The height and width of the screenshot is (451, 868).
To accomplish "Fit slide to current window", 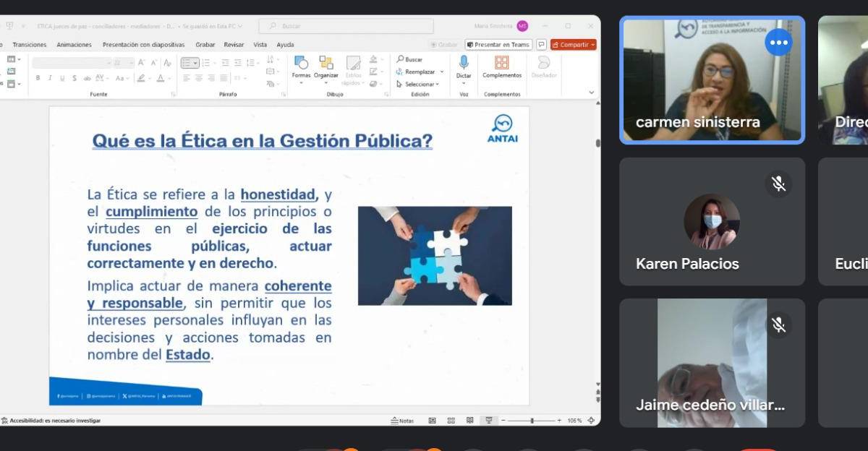I will (x=591, y=421).
